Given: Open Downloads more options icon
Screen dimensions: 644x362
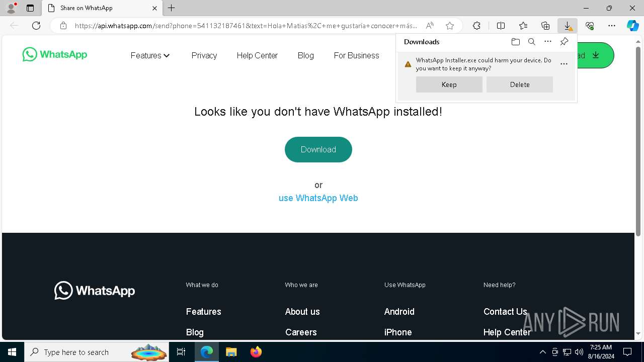Looking at the screenshot, I should 548,42.
